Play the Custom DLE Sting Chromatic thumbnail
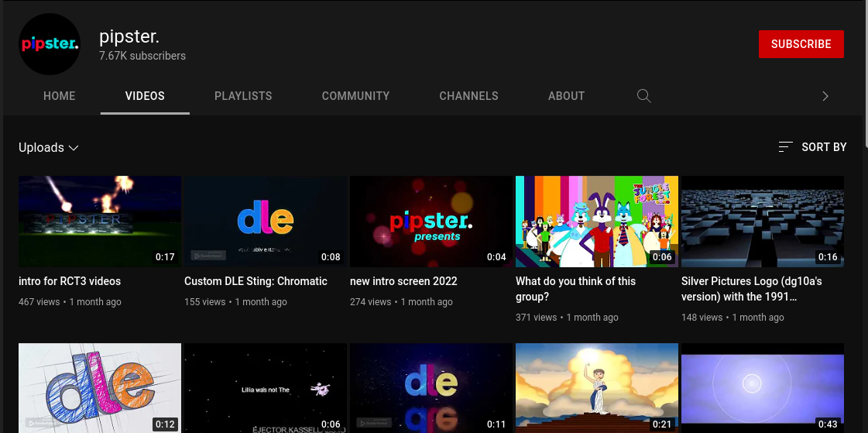Screen dimensions: 868x433 265,222
